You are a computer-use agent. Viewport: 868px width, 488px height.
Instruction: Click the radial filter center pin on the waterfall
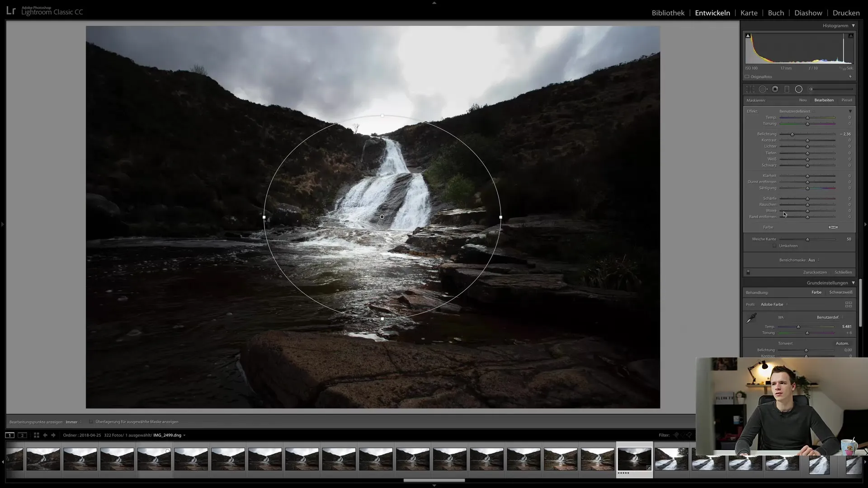(382, 217)
